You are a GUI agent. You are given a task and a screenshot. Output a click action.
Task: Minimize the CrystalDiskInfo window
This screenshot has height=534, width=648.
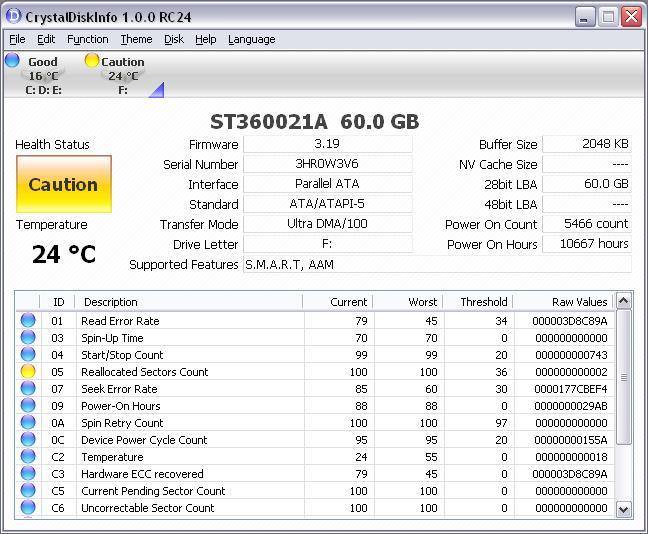click(584, 17)
